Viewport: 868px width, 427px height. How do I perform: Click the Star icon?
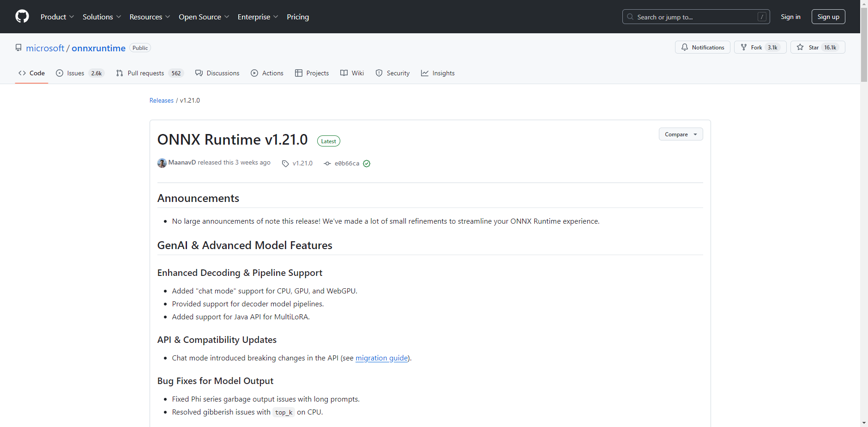click(x=800, y=47)
